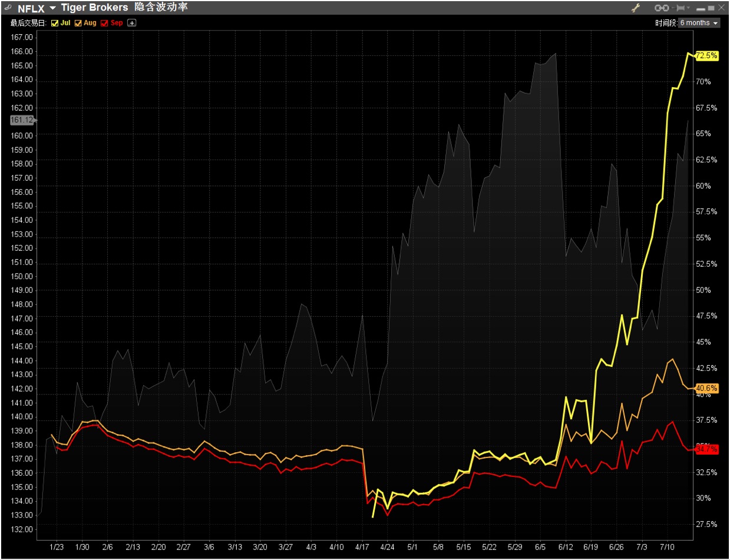
Task: Click the paperclip icon beside NFLX
Action: (x=7, y=8)
